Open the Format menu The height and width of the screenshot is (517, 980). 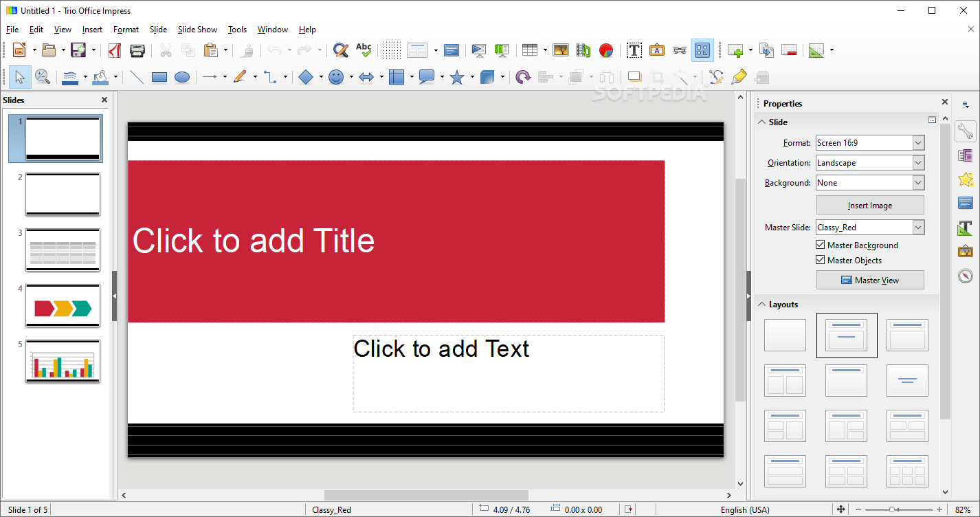click(126, 30)
